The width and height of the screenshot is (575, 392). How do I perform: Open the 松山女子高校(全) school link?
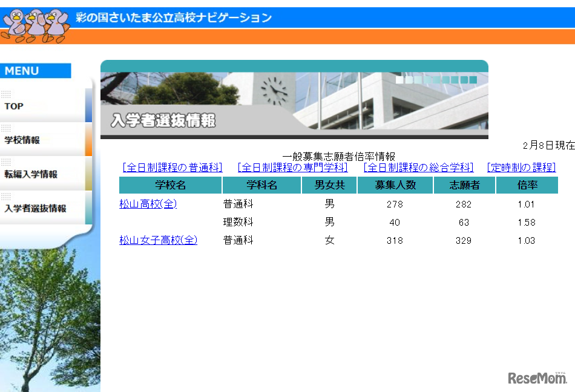point(159,240)
